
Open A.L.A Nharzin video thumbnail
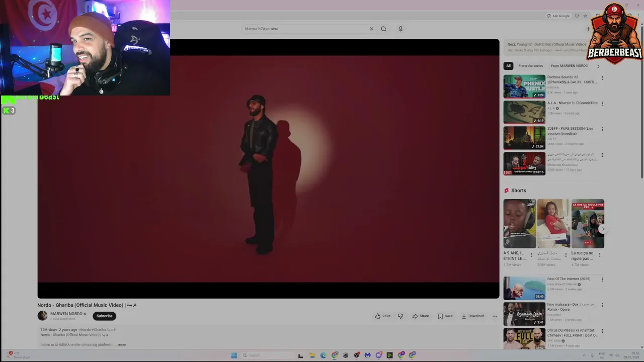click(524, 112)
